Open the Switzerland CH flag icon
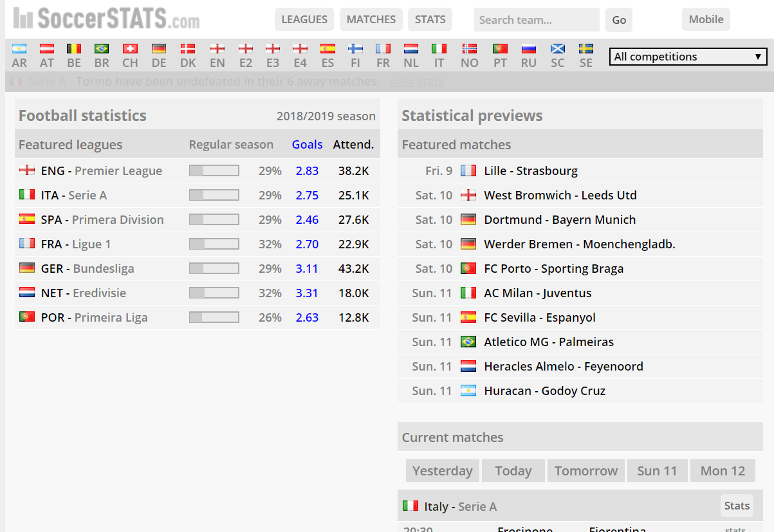The width and height of the screenshot is (774, 532). point(130,48)
